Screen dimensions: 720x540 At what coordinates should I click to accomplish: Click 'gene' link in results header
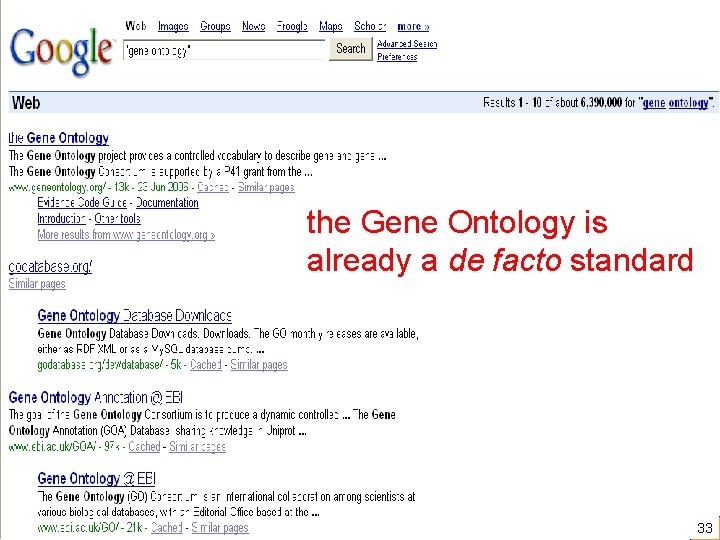(653, 103)
